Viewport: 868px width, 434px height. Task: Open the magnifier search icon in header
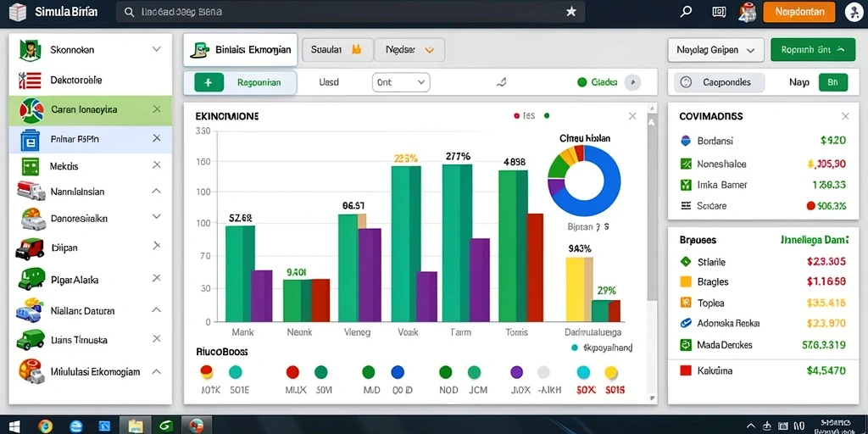686,12
